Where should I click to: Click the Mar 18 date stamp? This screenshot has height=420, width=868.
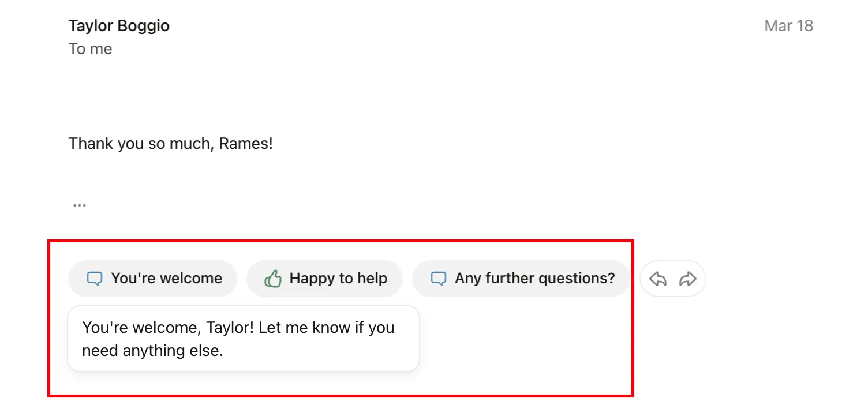788,26
